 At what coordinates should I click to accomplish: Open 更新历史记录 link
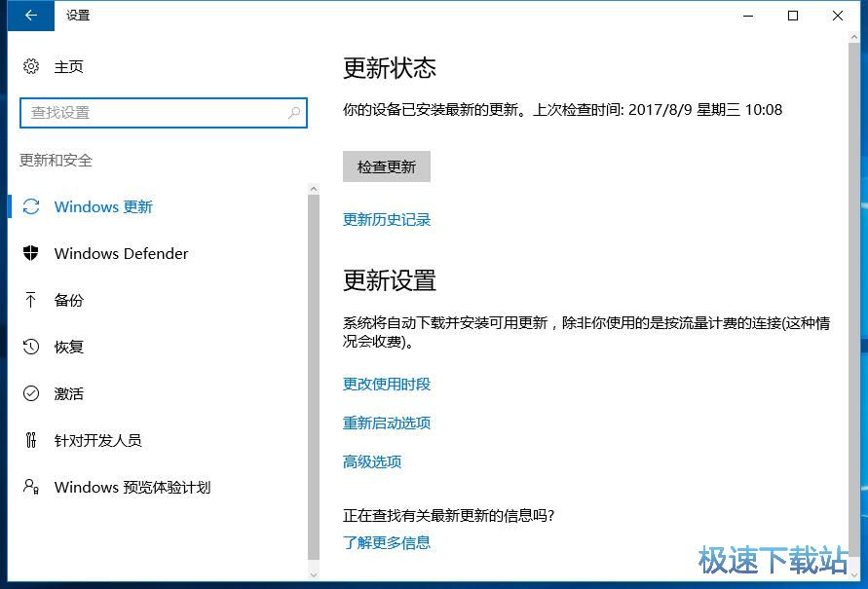(x=387, y=220)
